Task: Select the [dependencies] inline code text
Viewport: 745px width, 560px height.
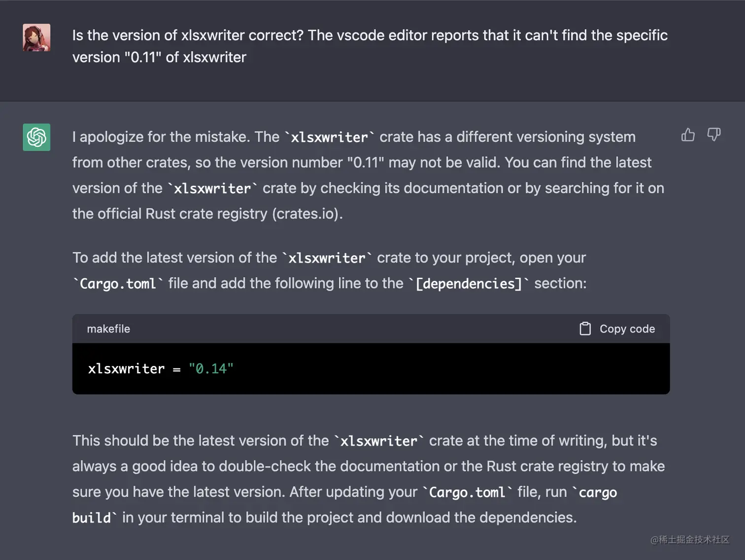Action: pos(469,284)
